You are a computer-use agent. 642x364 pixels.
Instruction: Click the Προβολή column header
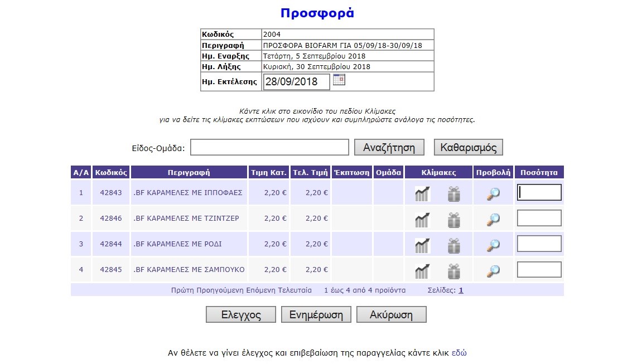[x=493, y=172]
